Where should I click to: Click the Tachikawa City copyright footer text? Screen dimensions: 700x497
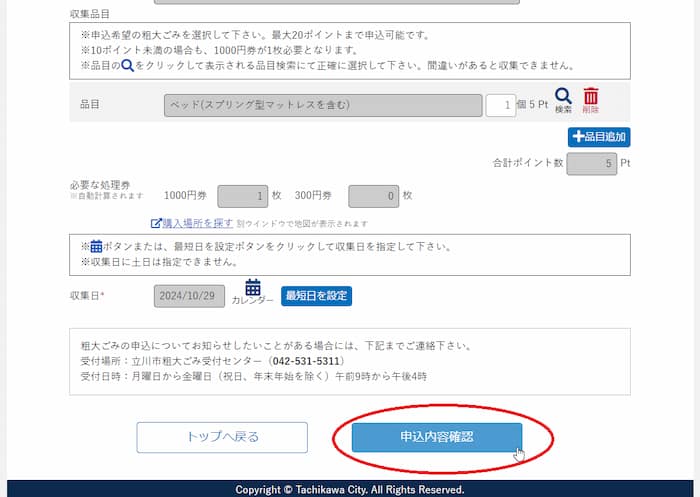350,490
